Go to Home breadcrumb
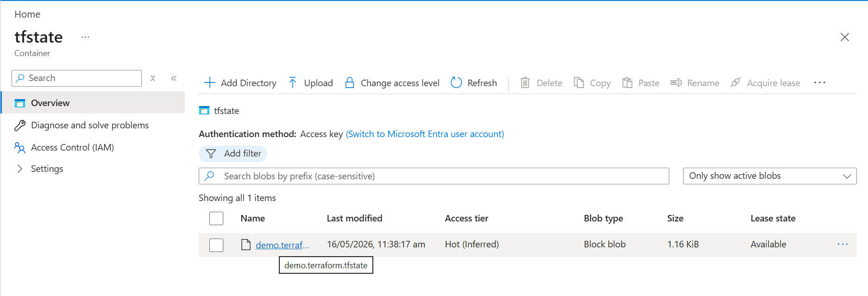 [27, 14]
